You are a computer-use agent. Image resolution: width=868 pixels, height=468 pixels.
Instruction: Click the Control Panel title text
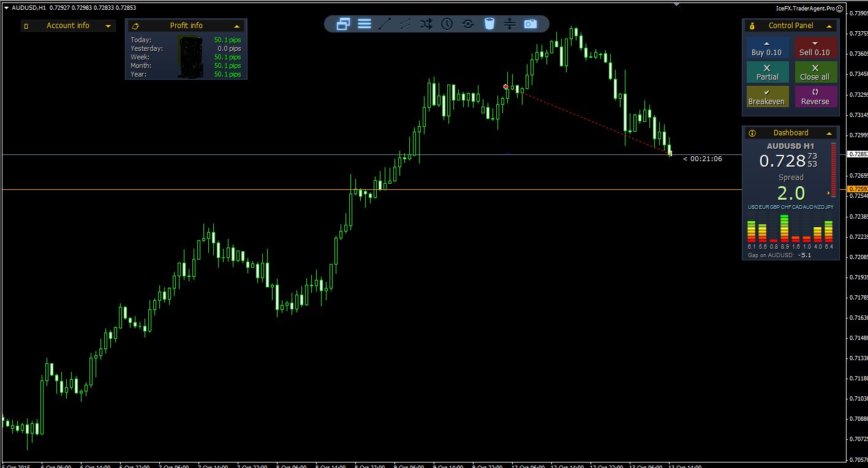(791, 26)
